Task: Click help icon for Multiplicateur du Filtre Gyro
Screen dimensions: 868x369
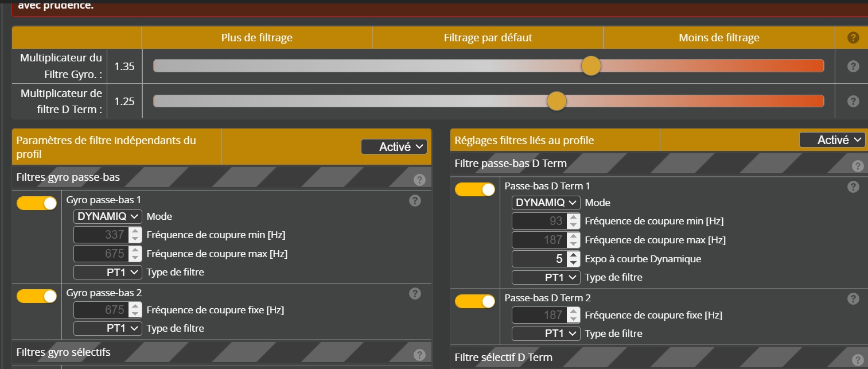Action: pyautogui.click(x=853, y=66)
